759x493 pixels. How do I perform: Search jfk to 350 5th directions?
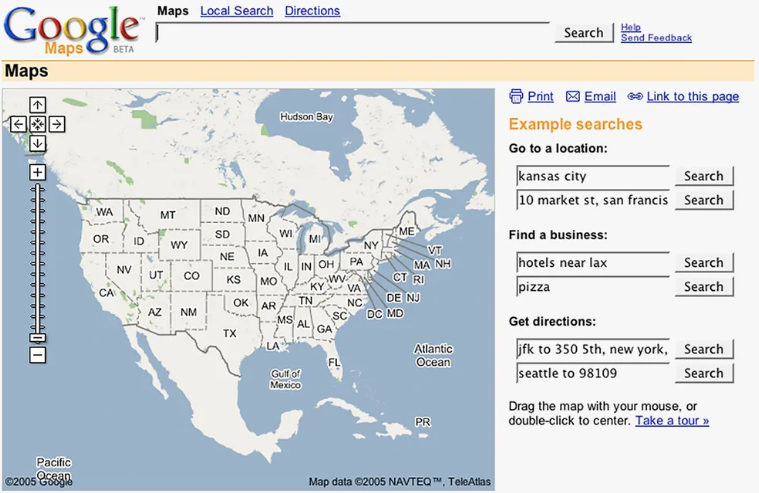[x=704, y=349]
